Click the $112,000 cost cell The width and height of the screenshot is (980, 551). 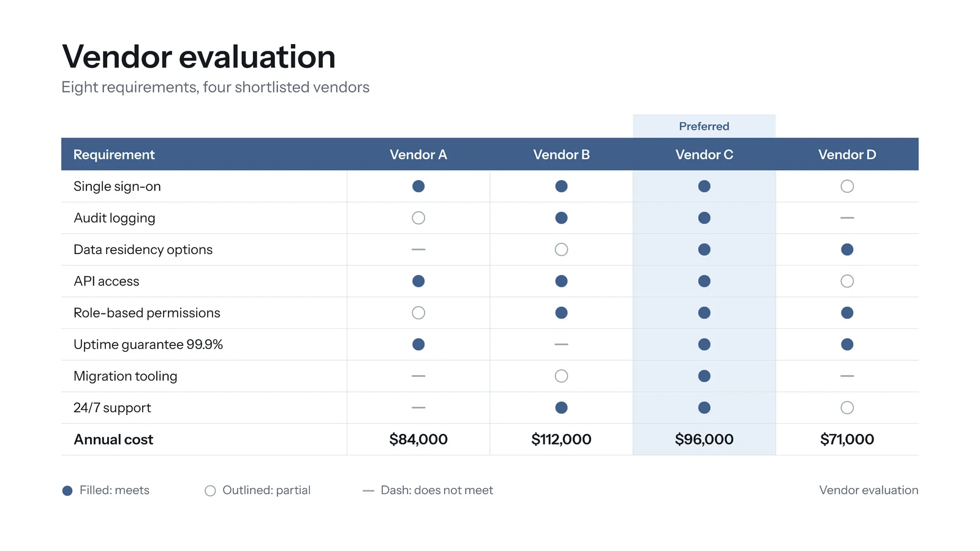click(x=561, y=440)
